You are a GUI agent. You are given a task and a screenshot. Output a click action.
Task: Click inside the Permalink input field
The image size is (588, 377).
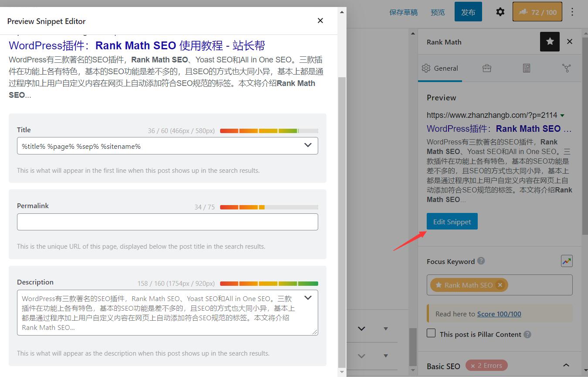pyautogui.click(x=167, y=222)
